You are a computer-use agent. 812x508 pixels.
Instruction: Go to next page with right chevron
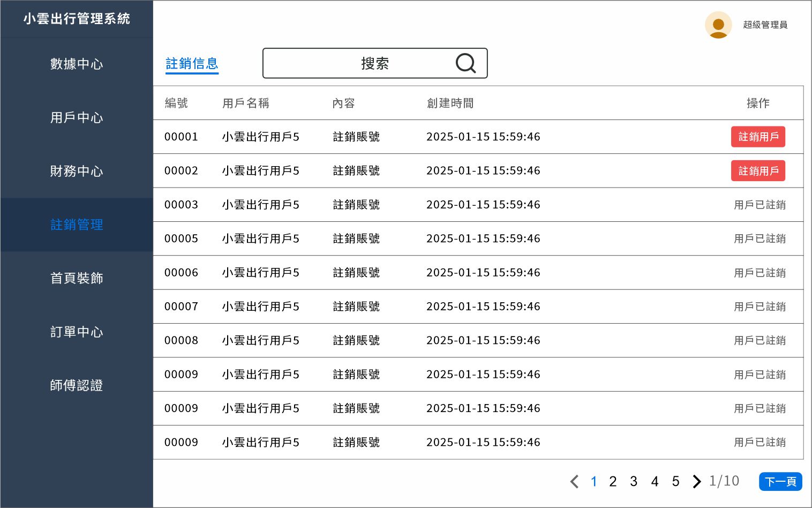click(696, 481)
